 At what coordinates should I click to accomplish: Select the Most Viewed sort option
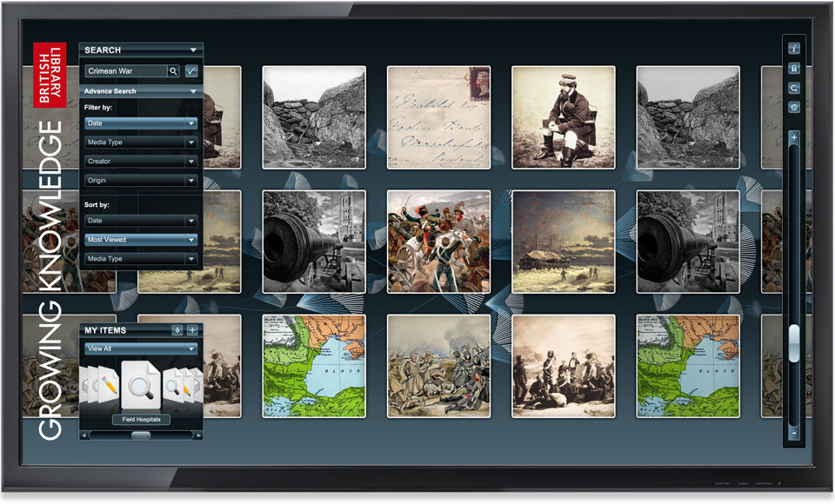pyautogui.click(x=141, y=240)
